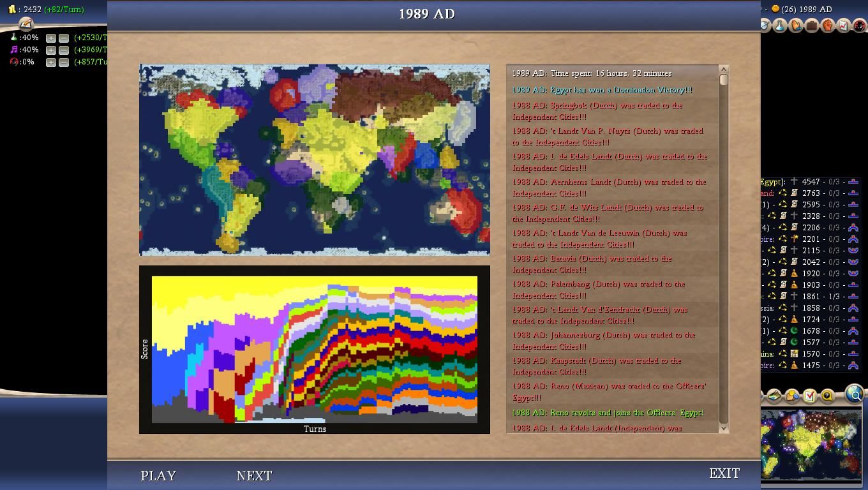Viewport: 868px width, 490px height.
Task: Click the scroll icon on the 2763 row
Action: pyautogui.click(x=794, y=193)
